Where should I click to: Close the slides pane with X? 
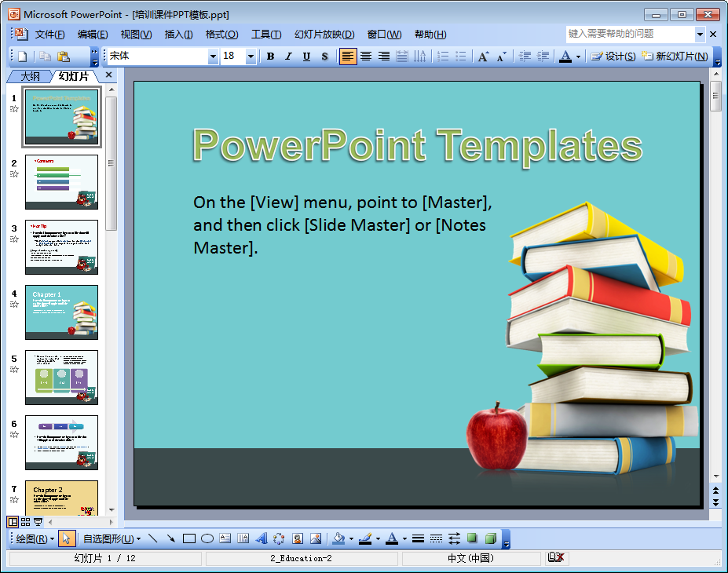(x=108, y=75)
